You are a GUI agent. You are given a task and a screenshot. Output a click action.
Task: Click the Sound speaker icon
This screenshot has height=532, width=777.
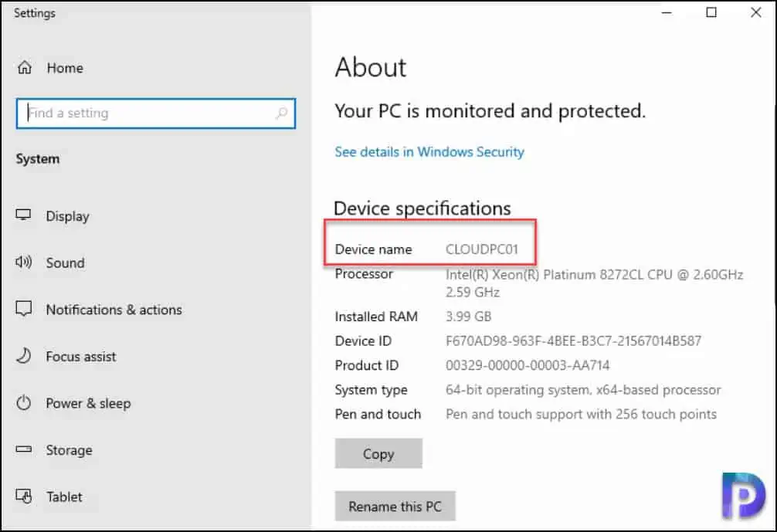[23, 262]
